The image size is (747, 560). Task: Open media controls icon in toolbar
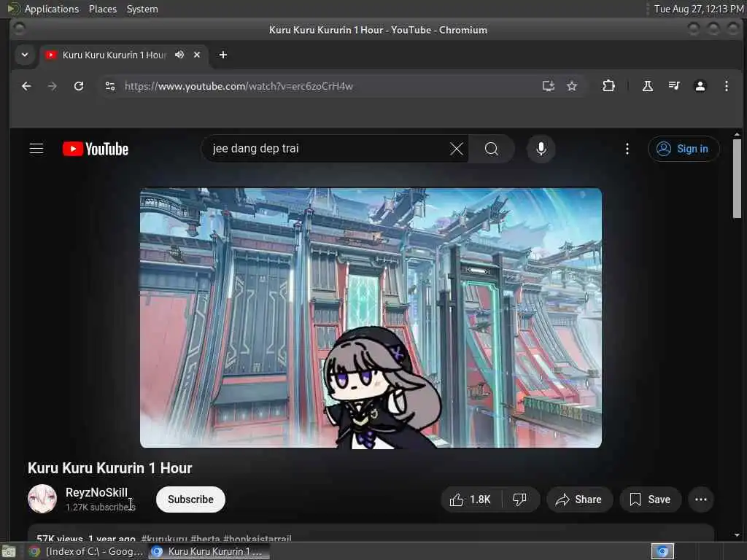[x=674, y=86]
